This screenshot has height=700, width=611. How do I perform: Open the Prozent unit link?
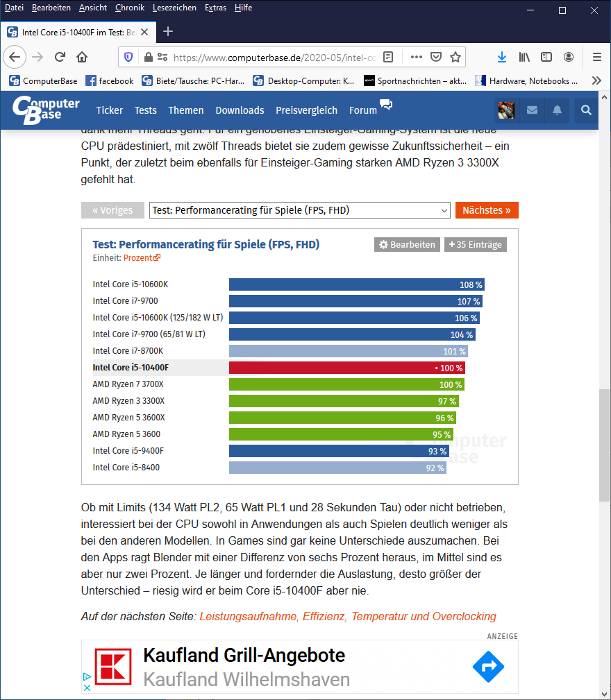tap(142, 257)
